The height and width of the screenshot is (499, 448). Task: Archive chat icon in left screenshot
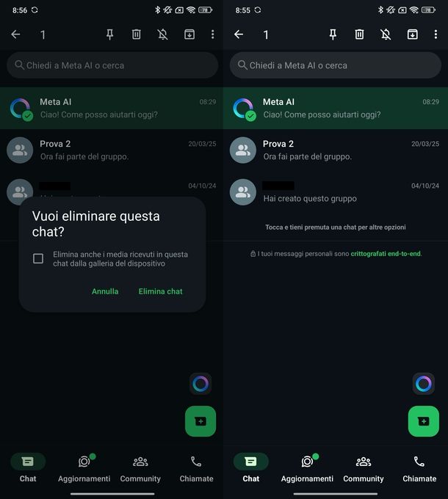[189, 34]
